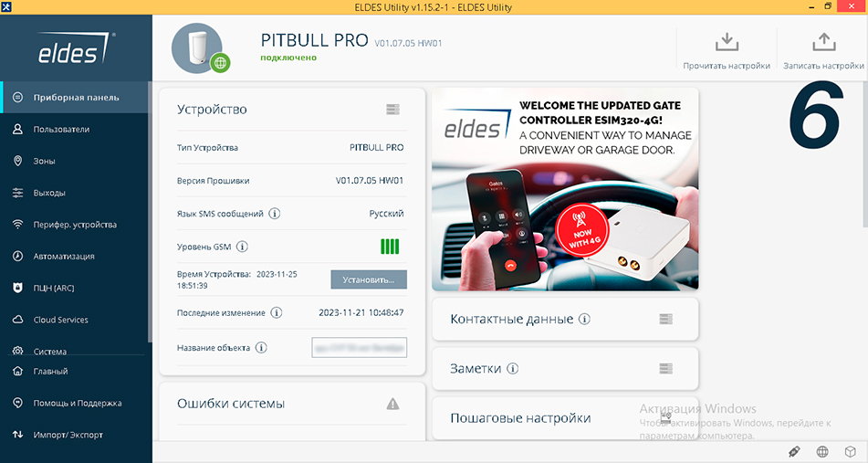Screen dimensions: 868x463
Task: Click the Название объекта input field
Action: coord(360,348)
